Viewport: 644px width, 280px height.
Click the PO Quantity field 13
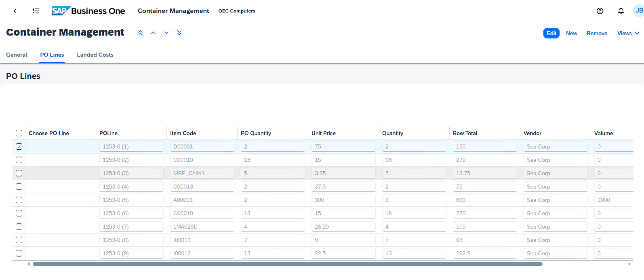(x=273, y=253)
